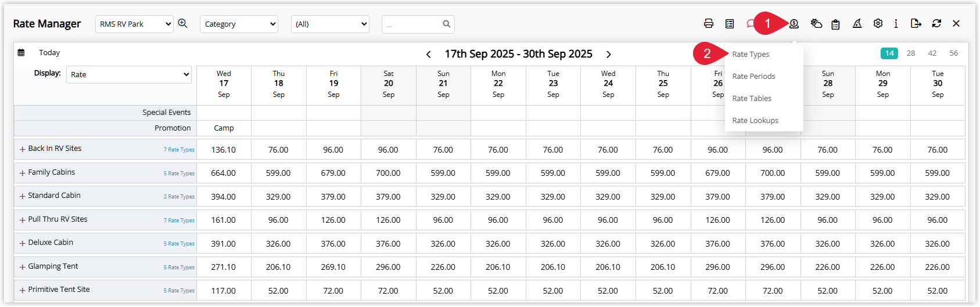Expand the Family Cabins row
980x307 pixels.
click(x=22, y=173)
